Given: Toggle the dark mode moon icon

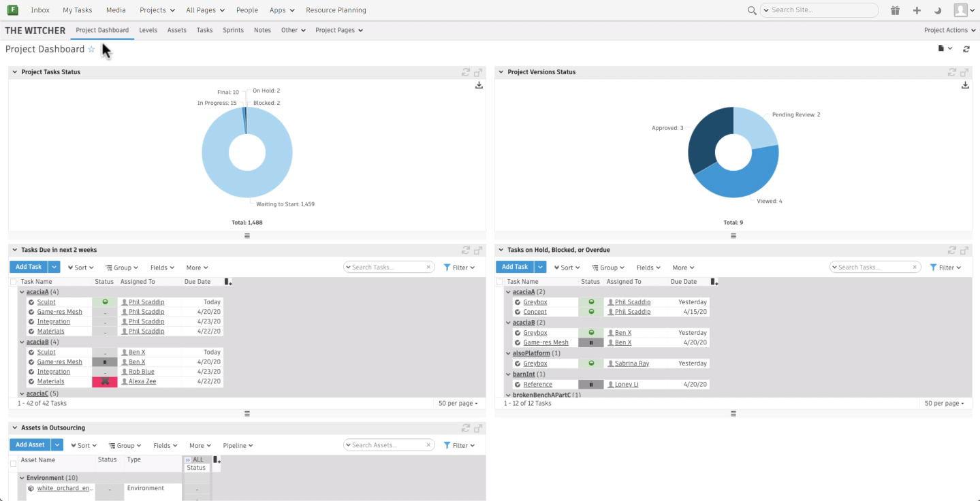Looking at the screenshot, I should click(938, 10).
